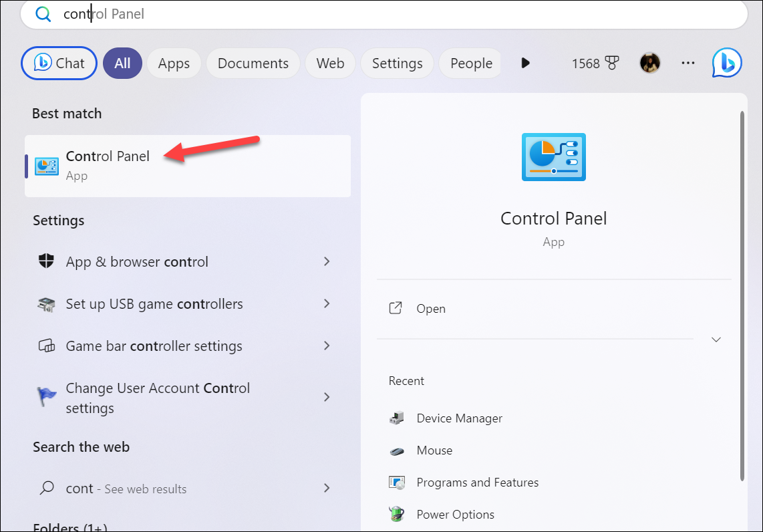The image size is (763, 532).
Task: Expand App & browser control chevron
Action: (327, 261)
